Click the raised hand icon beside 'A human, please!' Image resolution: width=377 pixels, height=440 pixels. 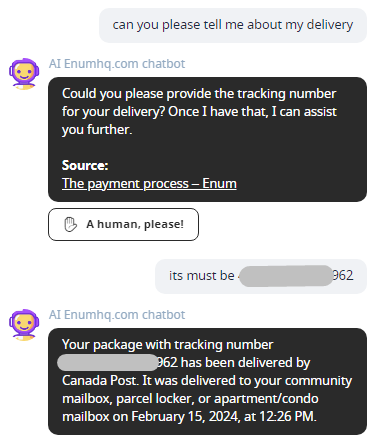pyautogui.click(x=70, y=224)
